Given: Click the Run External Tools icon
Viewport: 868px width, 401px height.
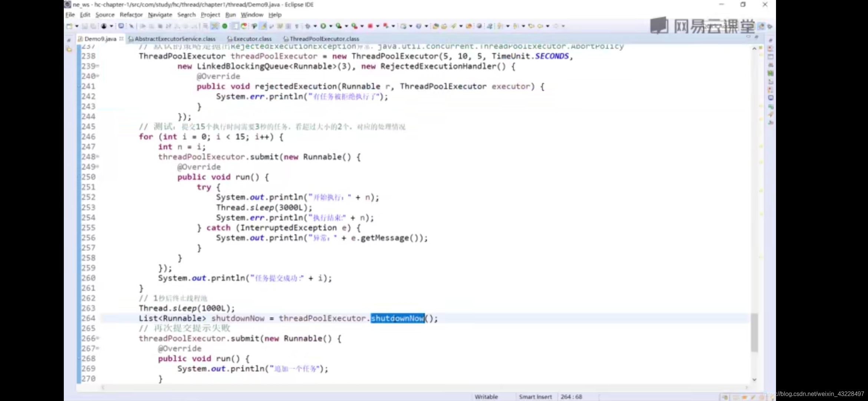Looking at the screenshot, I should point(355,26).
